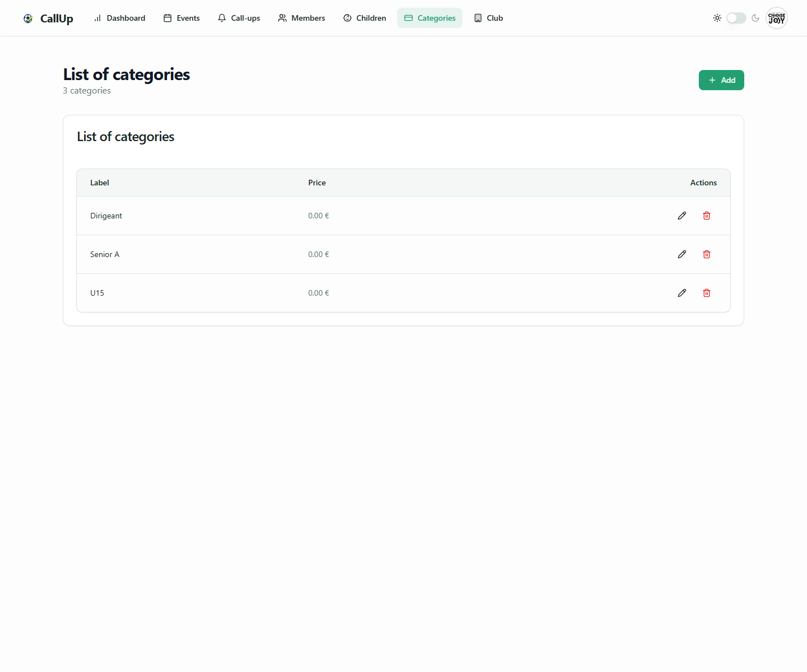The width and height of the screenshot is (807, 672).
Task: Edit the Dirigeant category
Action: pyautogui.click(x=682, y=216)
